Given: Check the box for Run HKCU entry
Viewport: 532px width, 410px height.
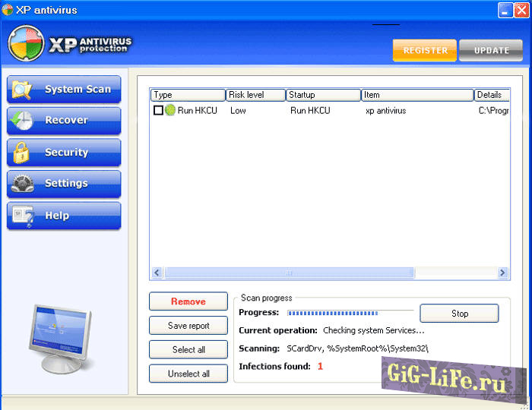Looking at the screenshot, I should click(x=158, y=110).
